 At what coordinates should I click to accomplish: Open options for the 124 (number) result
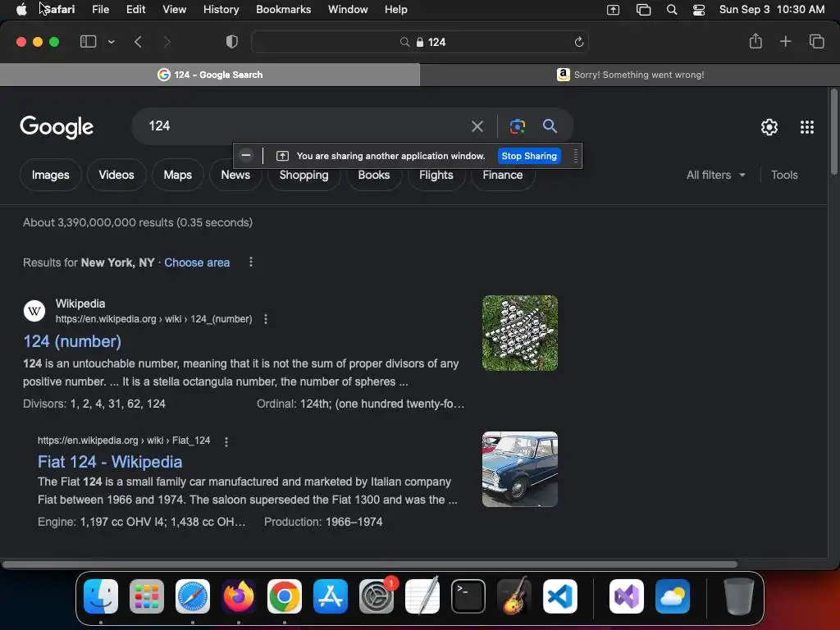pyautogui.click(x=266, y=319)
